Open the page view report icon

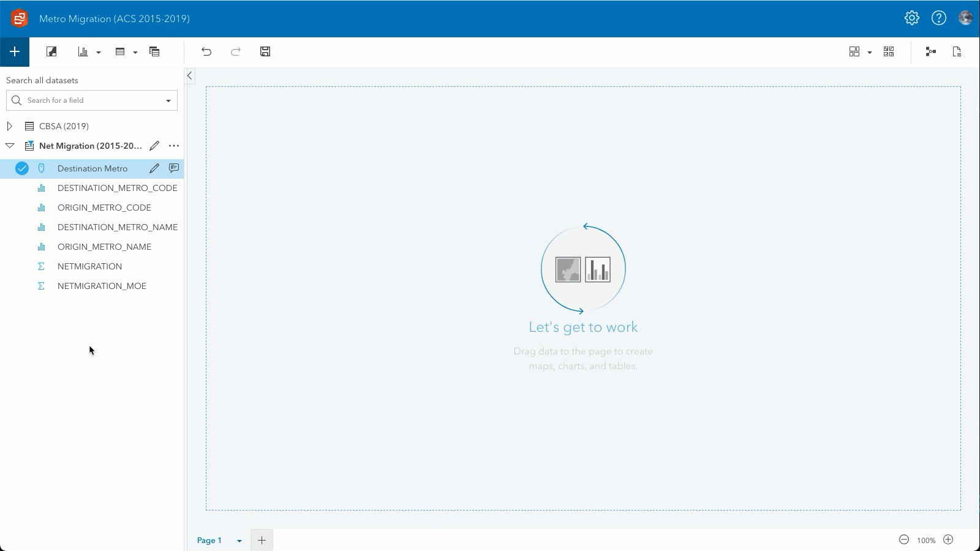pos(957,51)
